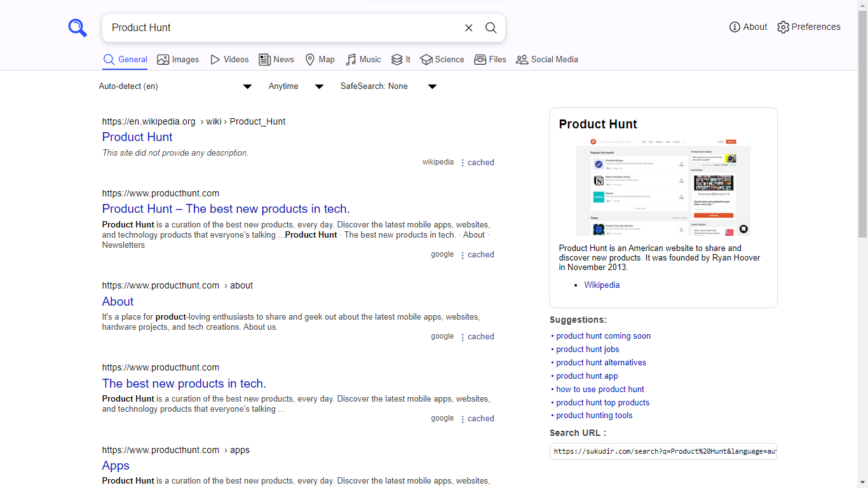Open the 'About' result title link
The height and width of the screenshot is (488, 868).
[x=118, y=301]
